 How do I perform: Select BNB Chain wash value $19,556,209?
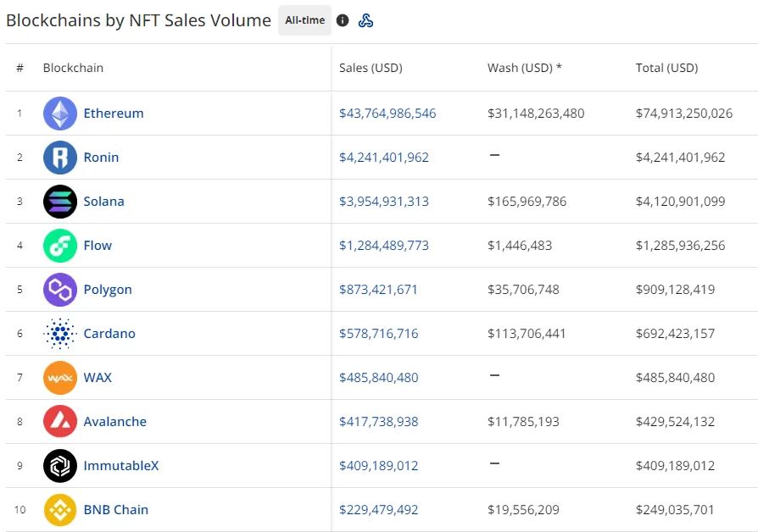point(523,510)
